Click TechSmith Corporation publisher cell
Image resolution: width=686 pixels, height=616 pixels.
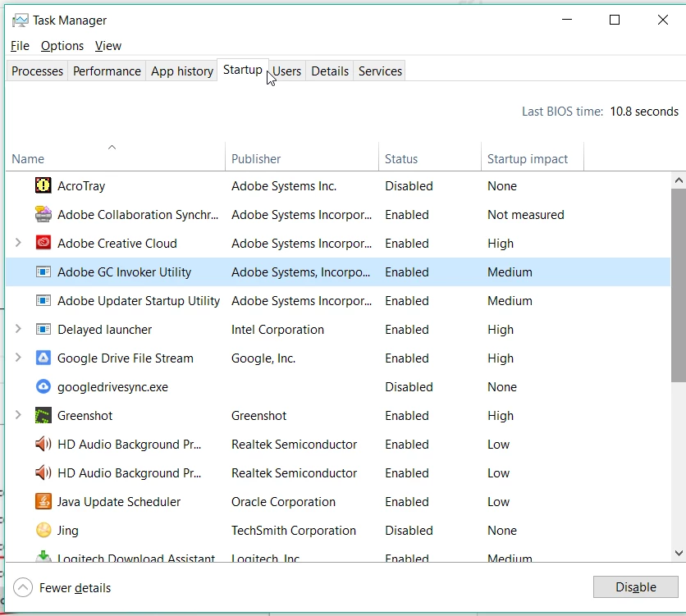tap(294, 531)
